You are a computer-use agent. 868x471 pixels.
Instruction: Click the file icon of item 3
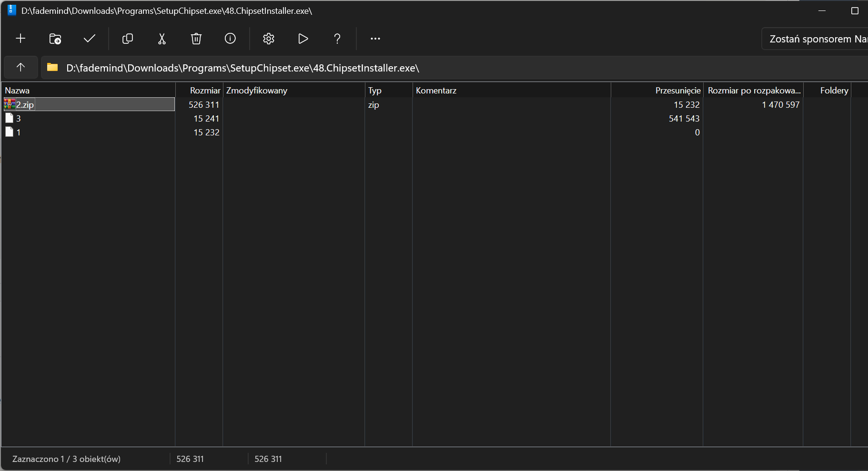click(x=9, y=118)
